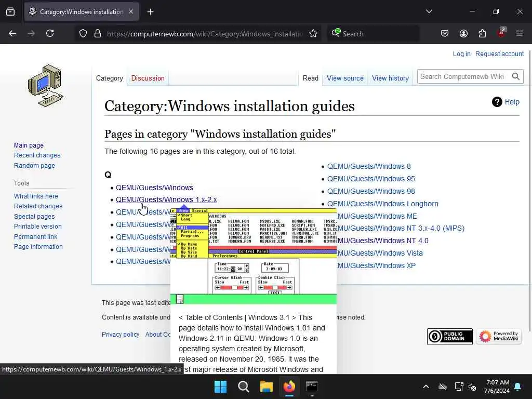Click the wiki search magnifier button
The width and height of the screenshot is (532, 399).
click(516, 77)
